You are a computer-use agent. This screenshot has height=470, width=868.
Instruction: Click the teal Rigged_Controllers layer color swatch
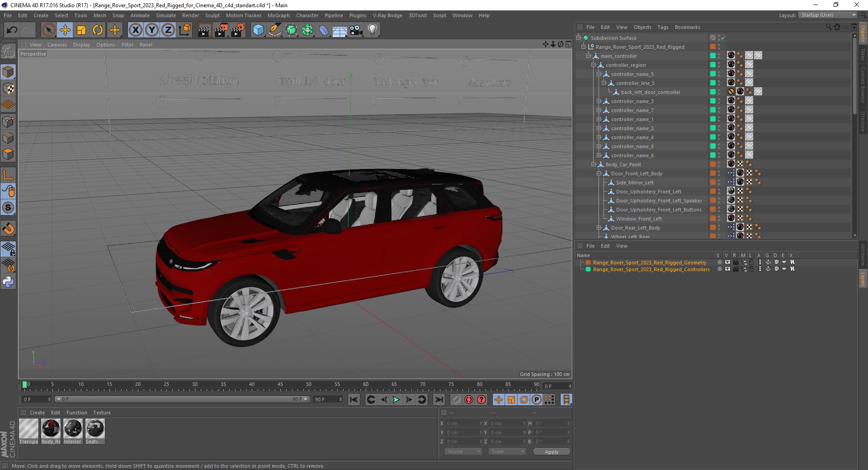click(x=588, y=269)
